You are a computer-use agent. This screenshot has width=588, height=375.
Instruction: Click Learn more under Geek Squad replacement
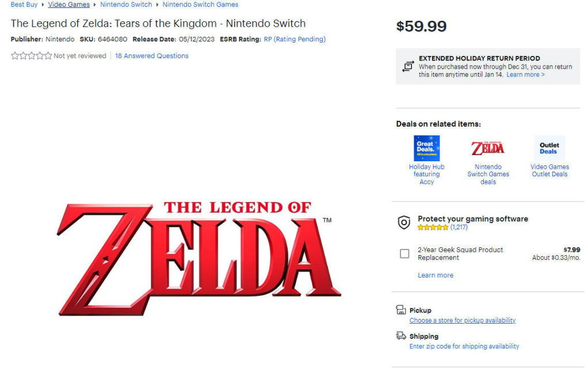pos(436,275)
